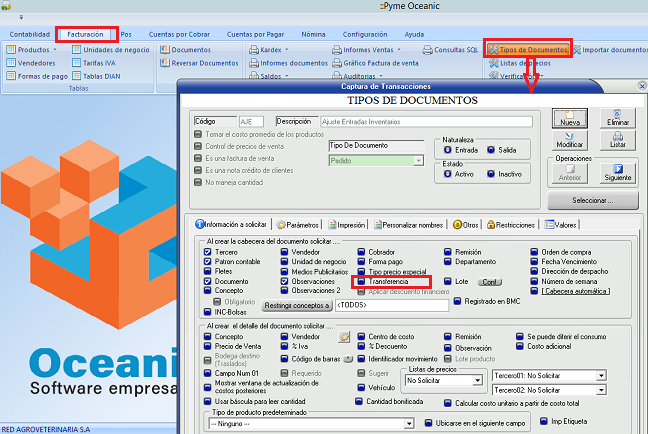The height and width of the screenshot is (434, 648).
Task: Select the Inactivo radio button
Action: pos(491,174)
